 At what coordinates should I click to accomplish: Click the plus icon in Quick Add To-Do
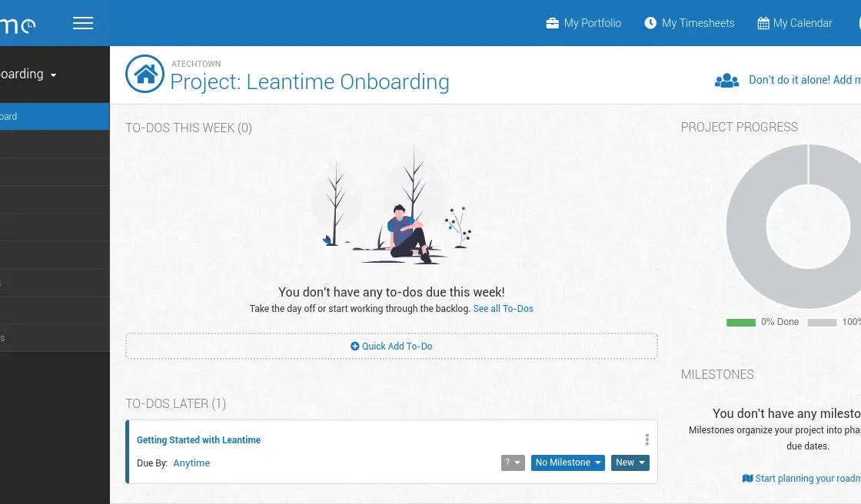coord(355,346)
